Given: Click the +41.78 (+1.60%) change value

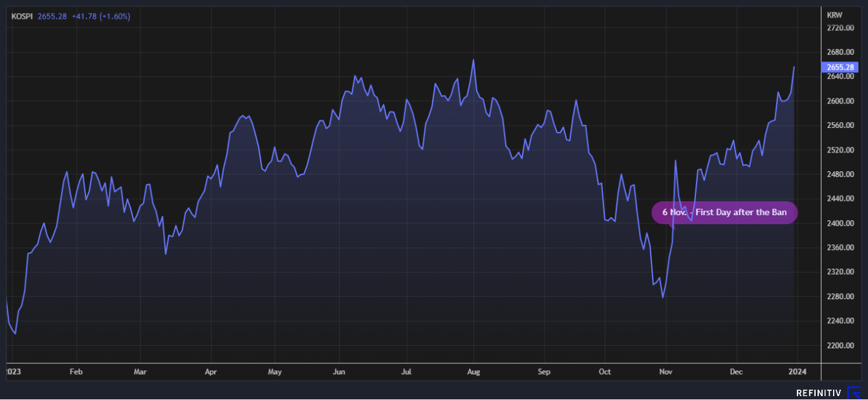Looking at the screenshot, I should point(101,16).
